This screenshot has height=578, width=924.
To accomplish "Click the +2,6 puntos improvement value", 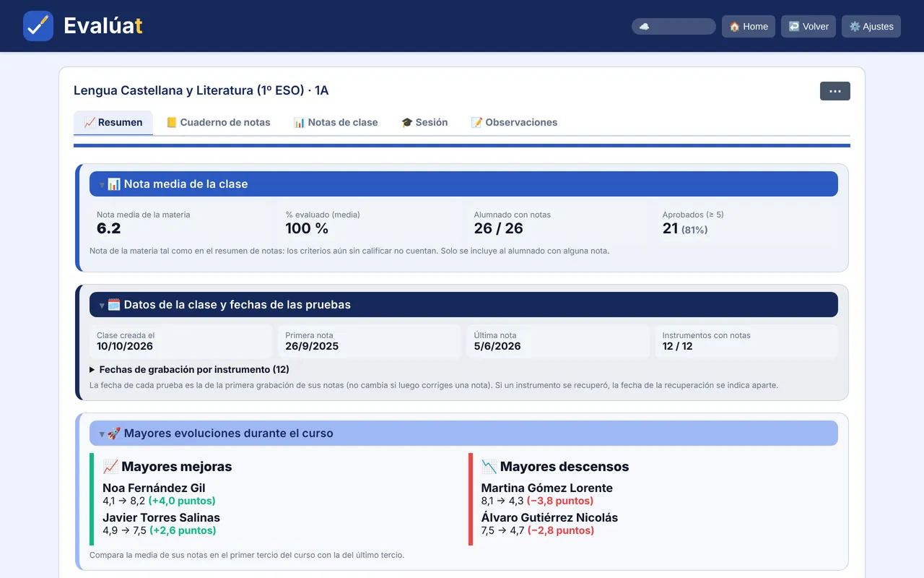I will click(183, 530).
